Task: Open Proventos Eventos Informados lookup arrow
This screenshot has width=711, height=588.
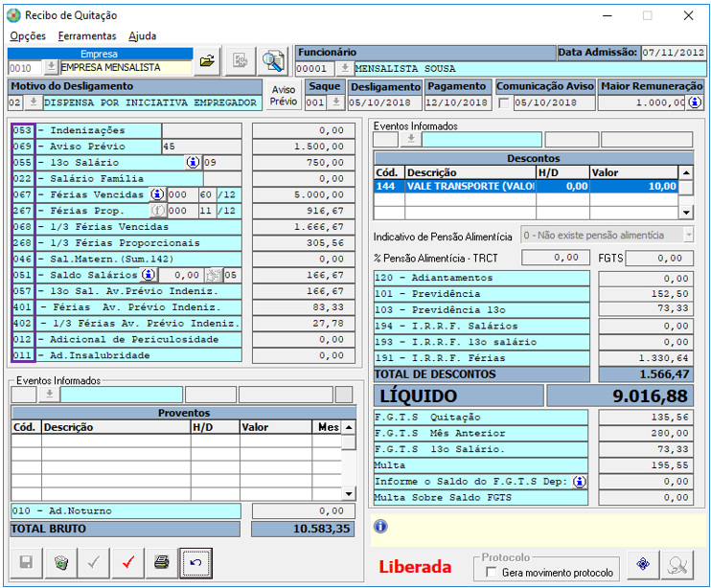Action: coord(50,395)
